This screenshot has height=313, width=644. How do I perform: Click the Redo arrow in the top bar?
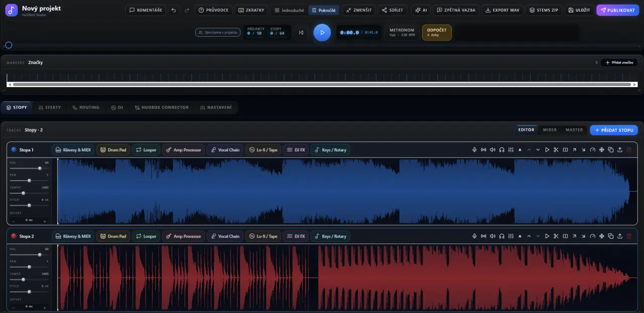(187, 10)
